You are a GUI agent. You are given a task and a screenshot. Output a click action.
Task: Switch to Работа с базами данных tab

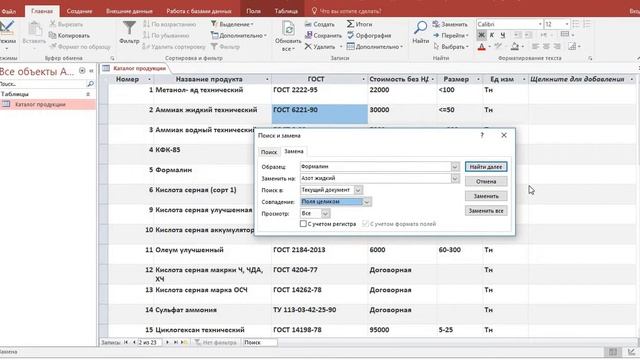click(x=199, y=11)
